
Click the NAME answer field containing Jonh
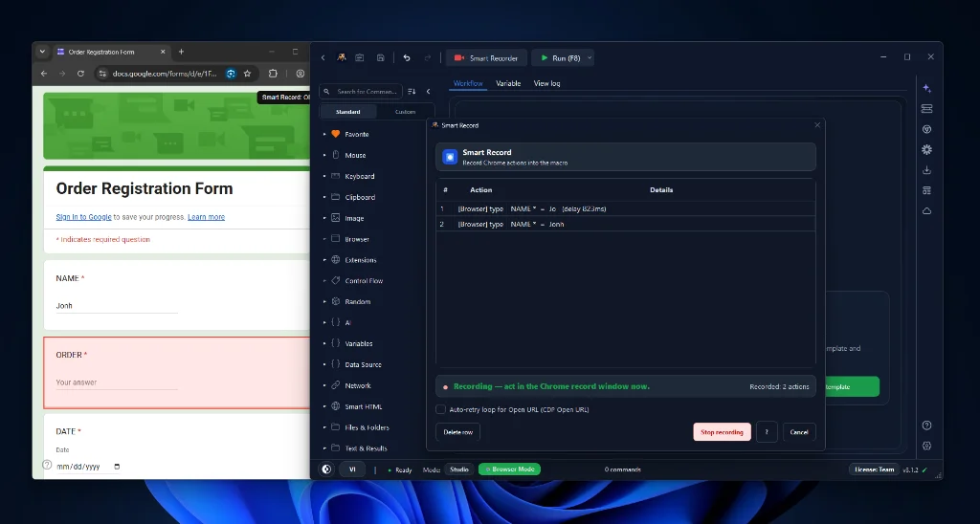click(x=117, y=306)
